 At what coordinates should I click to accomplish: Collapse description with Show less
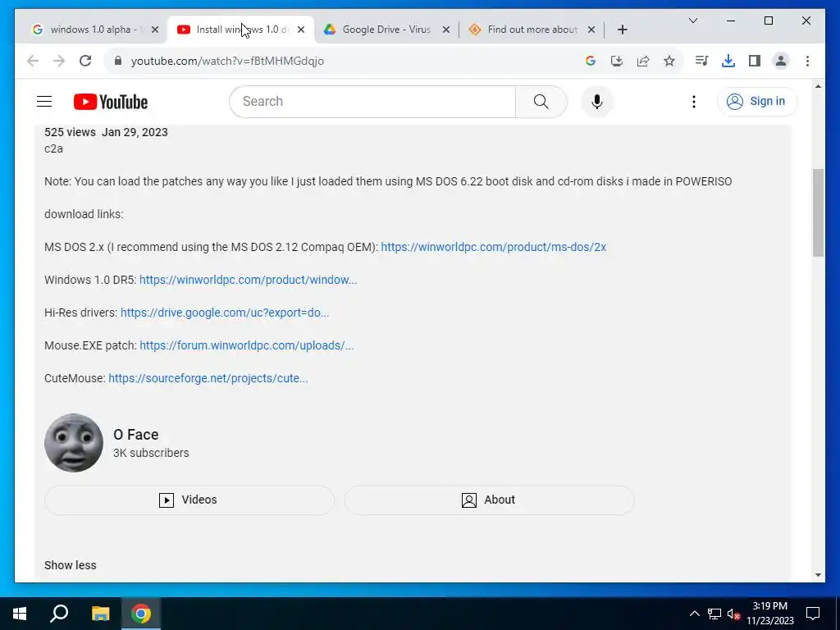tap(71, 565)
